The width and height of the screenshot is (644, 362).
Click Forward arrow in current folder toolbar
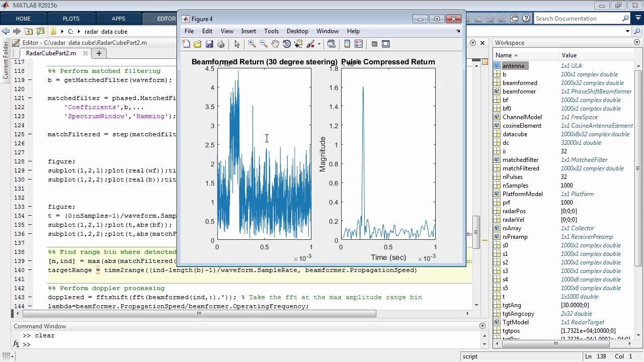17,31
